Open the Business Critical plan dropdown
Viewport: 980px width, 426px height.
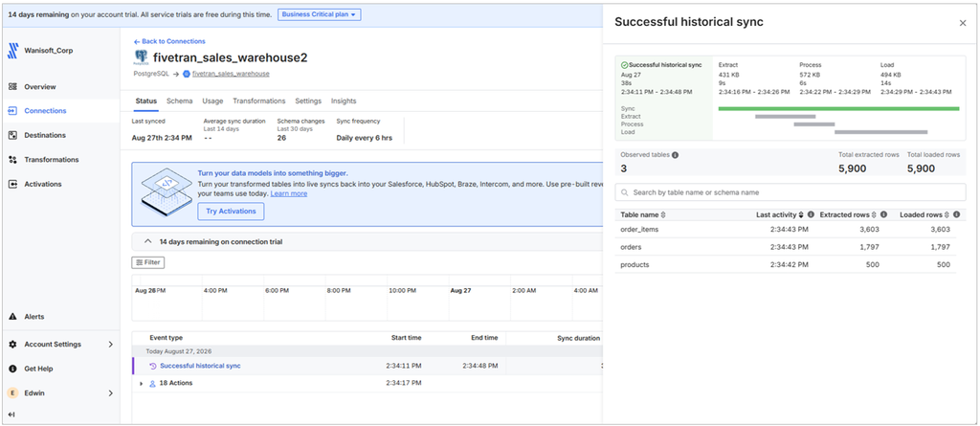pyautogui.click(x=320, y=13)
